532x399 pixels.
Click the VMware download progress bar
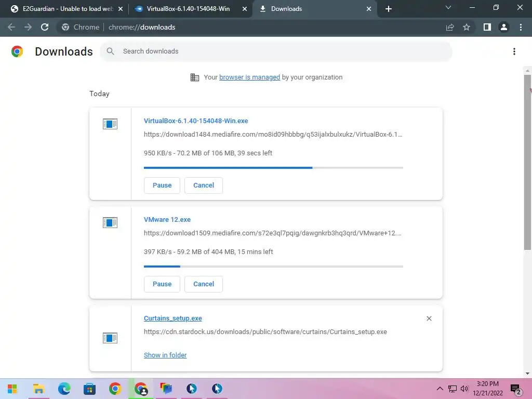tap(273, 267)
